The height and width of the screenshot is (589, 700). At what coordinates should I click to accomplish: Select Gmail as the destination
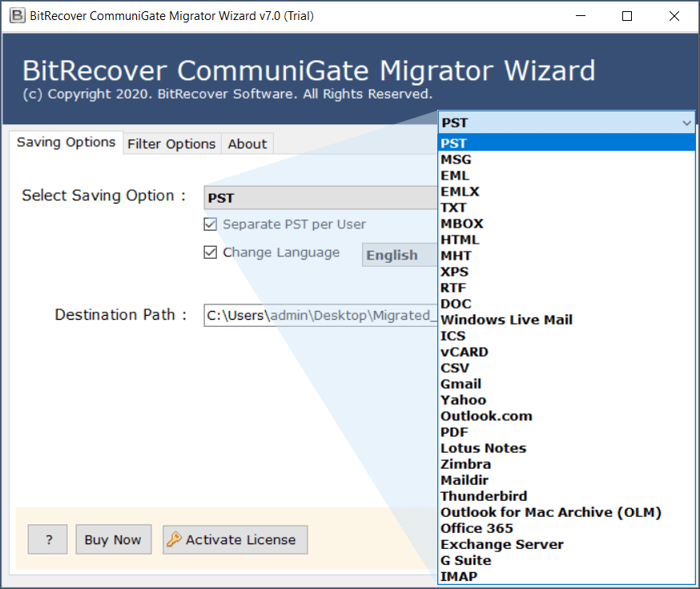pyautogui.click(x=566, y=385)
